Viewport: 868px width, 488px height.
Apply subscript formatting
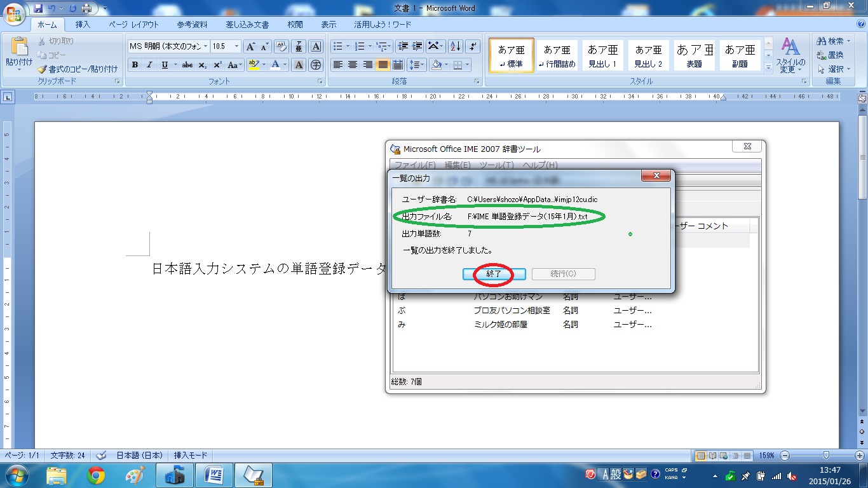(203, 65)
